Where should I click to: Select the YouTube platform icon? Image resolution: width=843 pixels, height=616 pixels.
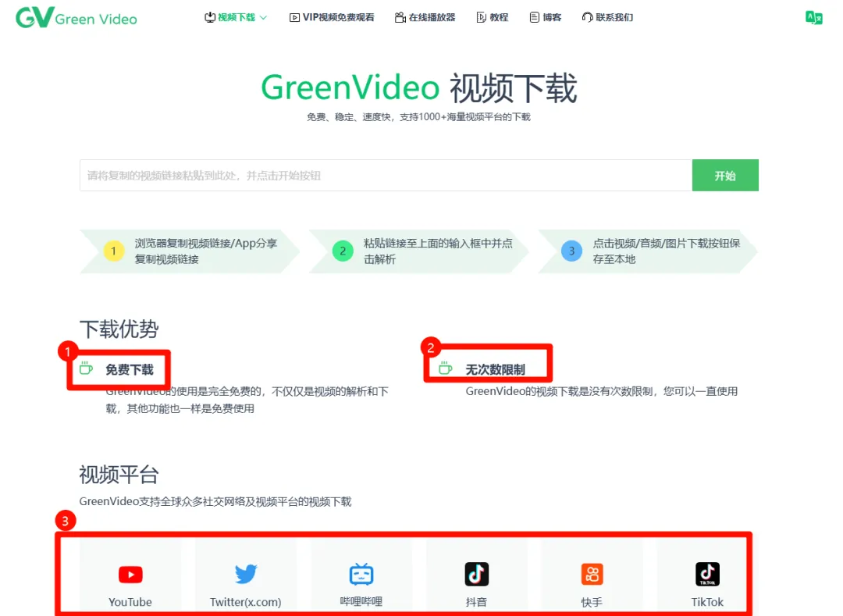click(130, 575)
